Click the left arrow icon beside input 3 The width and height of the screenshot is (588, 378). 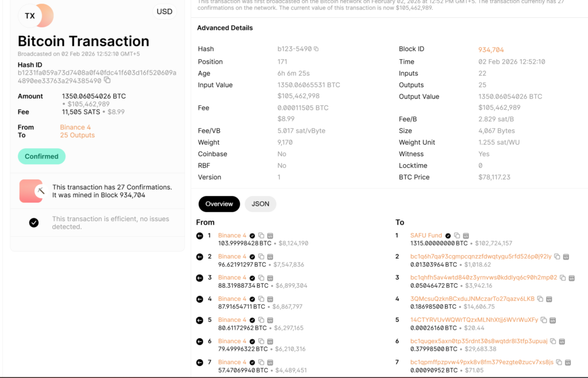pos(200,278)
